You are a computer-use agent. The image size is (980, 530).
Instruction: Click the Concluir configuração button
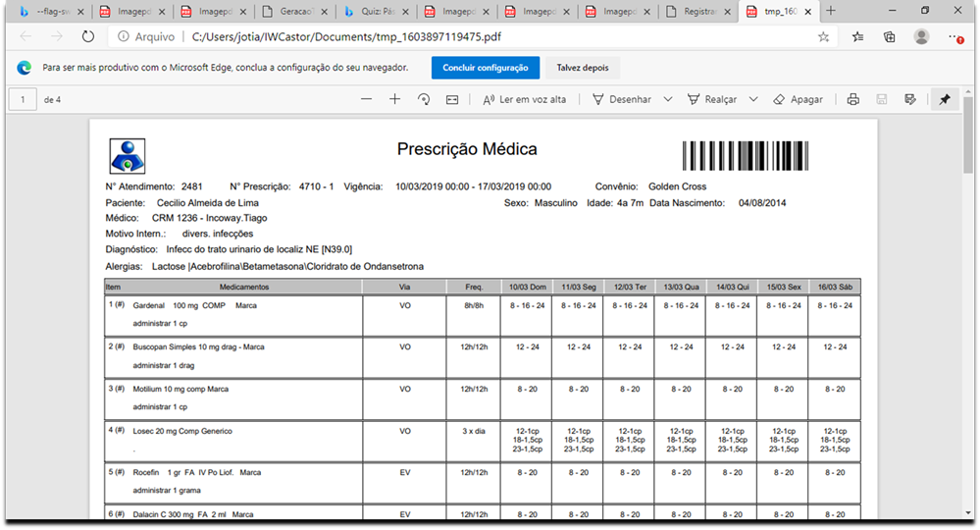pyautogui.click(x=485, y=68)
